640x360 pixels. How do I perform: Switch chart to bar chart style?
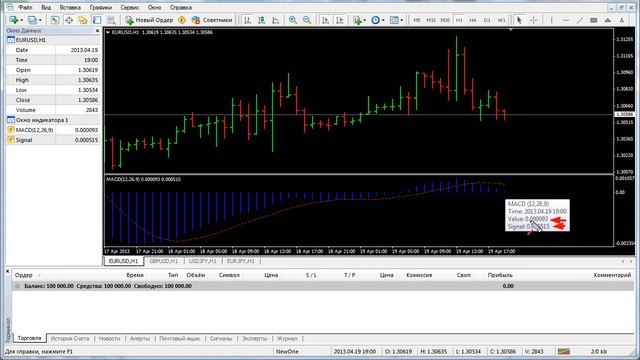(247, 20)
